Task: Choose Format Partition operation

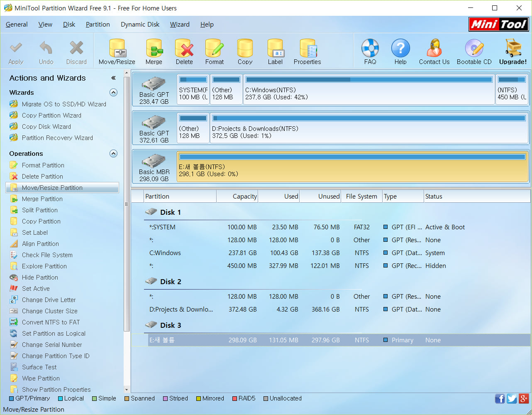Action: (43, 165)
